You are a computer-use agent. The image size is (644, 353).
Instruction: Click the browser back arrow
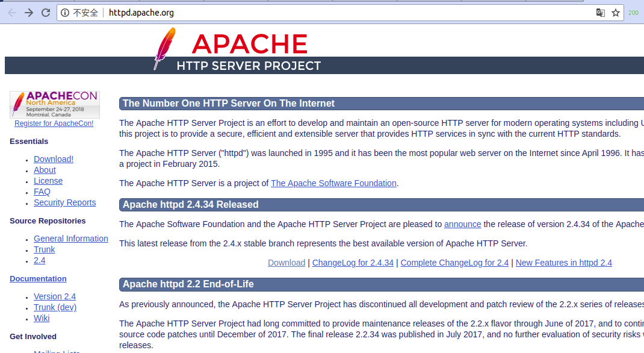pyautogui.click(x=12, y=13)
